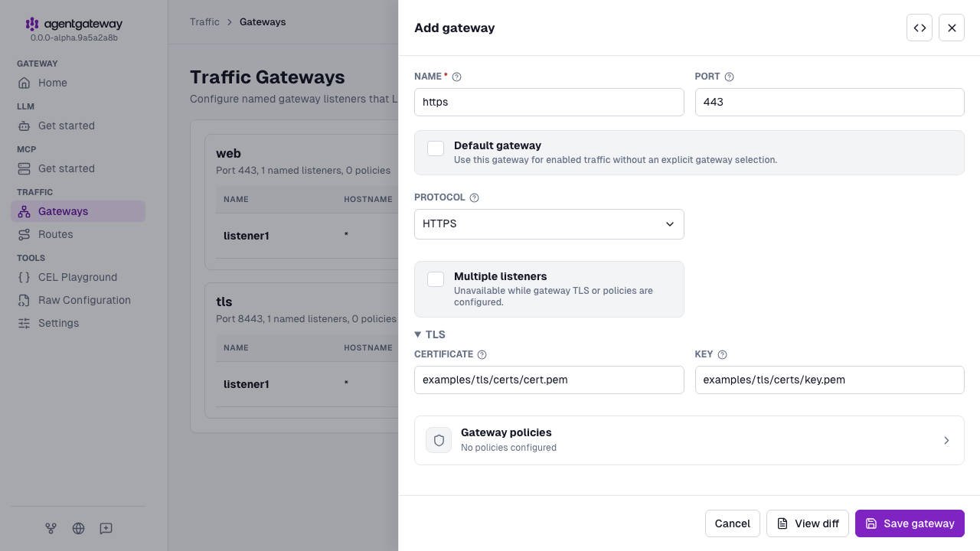
Task: Click the Settings sliders icon
Action: coord(24,323)
